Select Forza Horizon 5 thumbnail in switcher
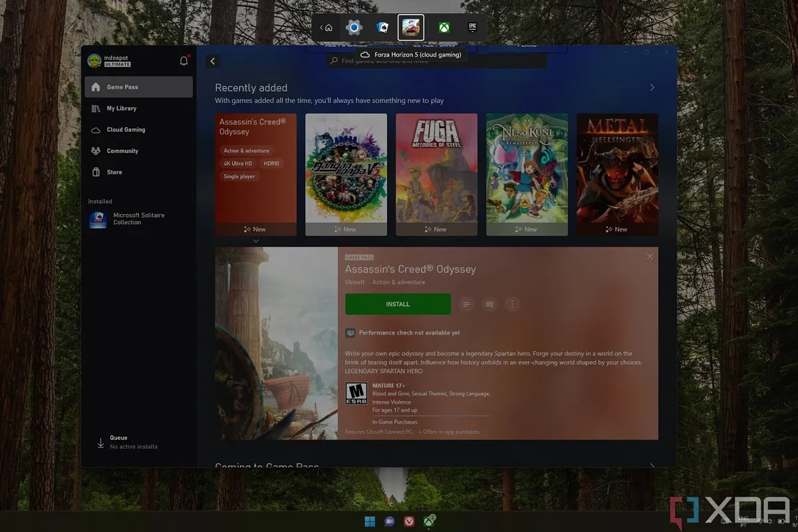This screenshot has width=798, height=532. tap(411, 27)
